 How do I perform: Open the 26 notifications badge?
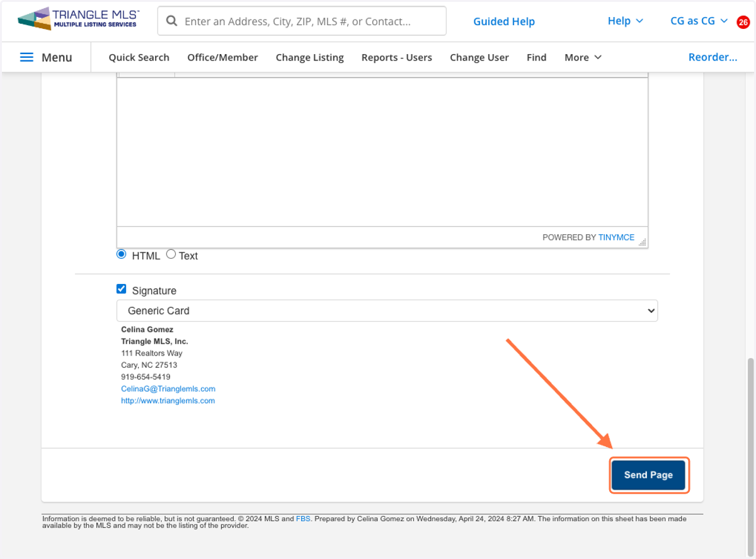pos(743,22)
